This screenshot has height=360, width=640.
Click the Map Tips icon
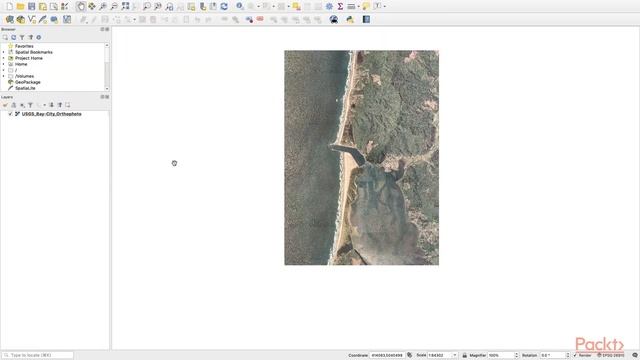click(x=366, y=7)
